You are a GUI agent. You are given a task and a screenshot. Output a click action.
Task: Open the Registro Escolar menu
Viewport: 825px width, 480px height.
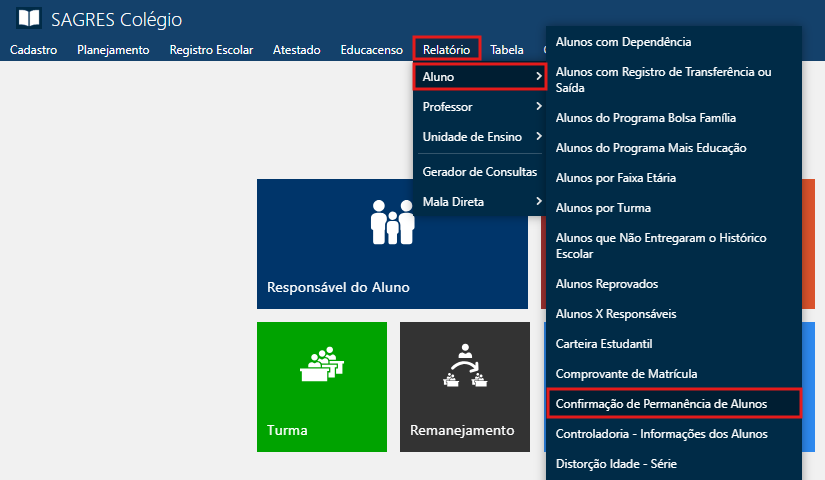tap(211, 49)
